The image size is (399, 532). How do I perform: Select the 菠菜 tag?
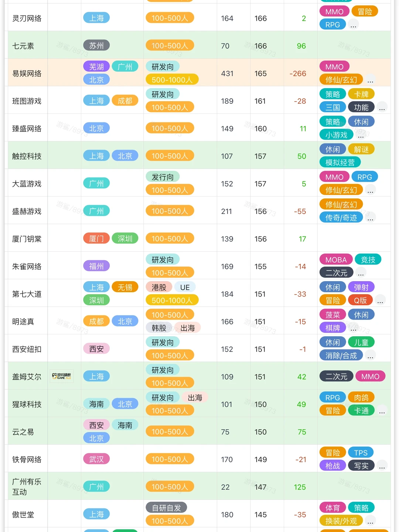(332, 315)
